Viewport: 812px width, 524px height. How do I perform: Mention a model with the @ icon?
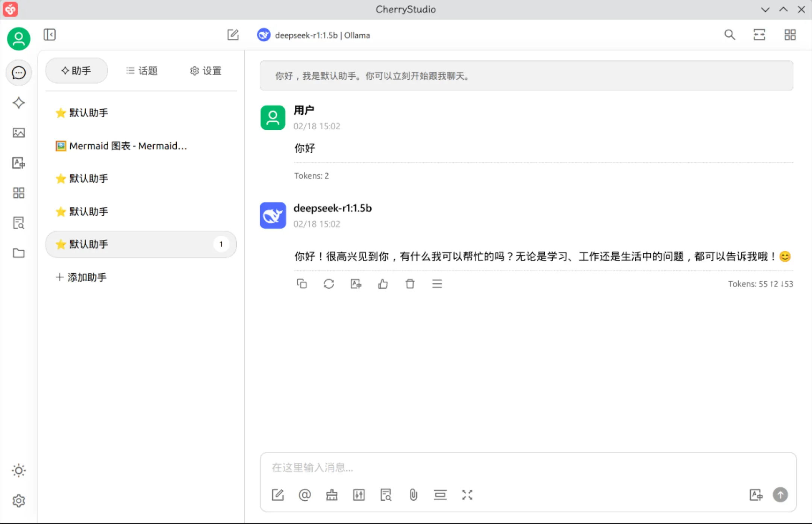click(x=304, y=495)
